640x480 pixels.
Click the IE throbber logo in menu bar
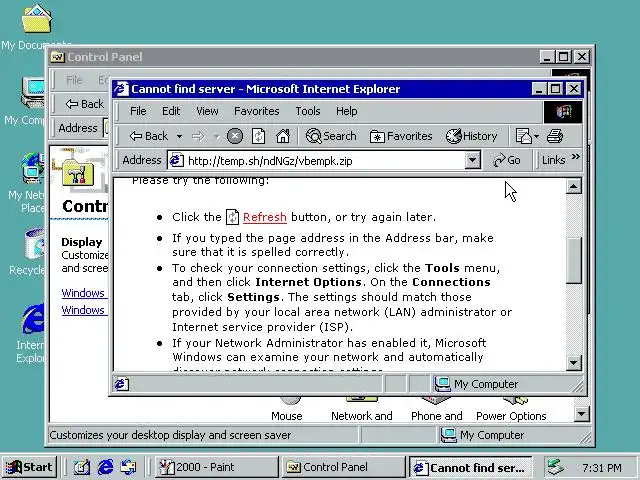[x=563, y=111]
